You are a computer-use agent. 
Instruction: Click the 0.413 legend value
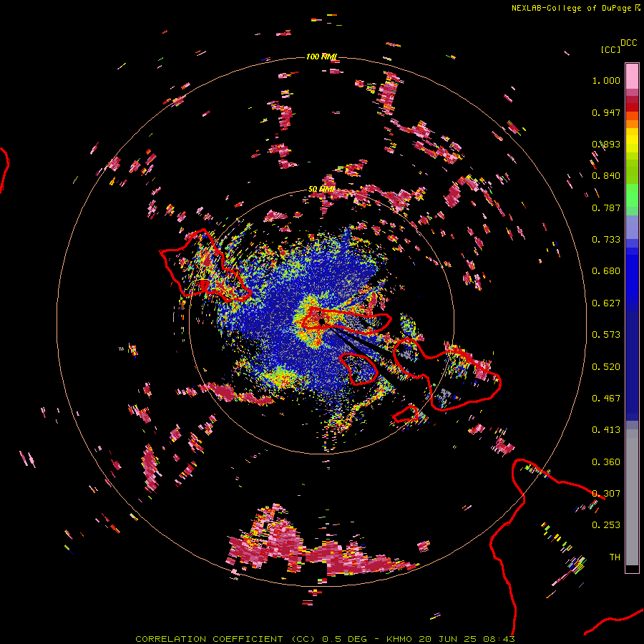(606, 430)
